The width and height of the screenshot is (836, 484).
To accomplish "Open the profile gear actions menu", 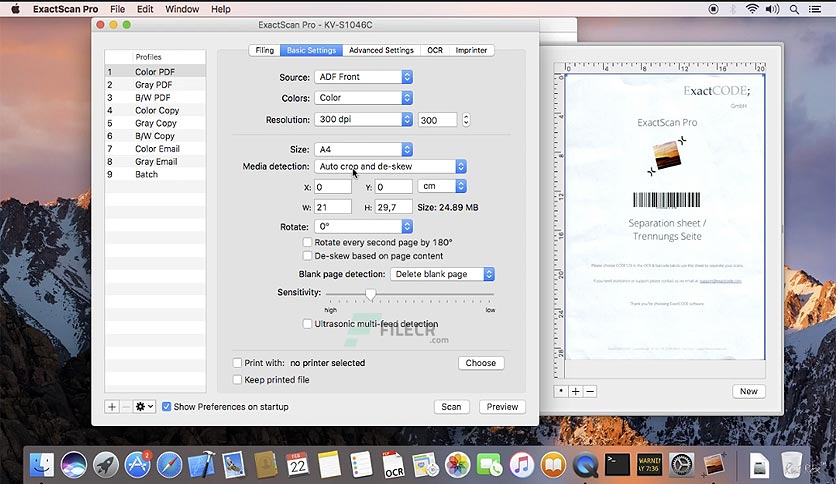I will [x=144, y=407].
